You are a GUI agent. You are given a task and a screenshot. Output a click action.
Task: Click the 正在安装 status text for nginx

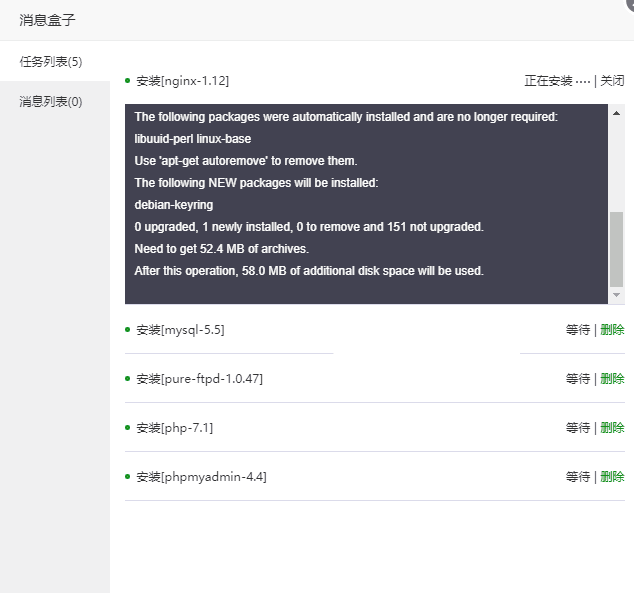coord(548,81)
